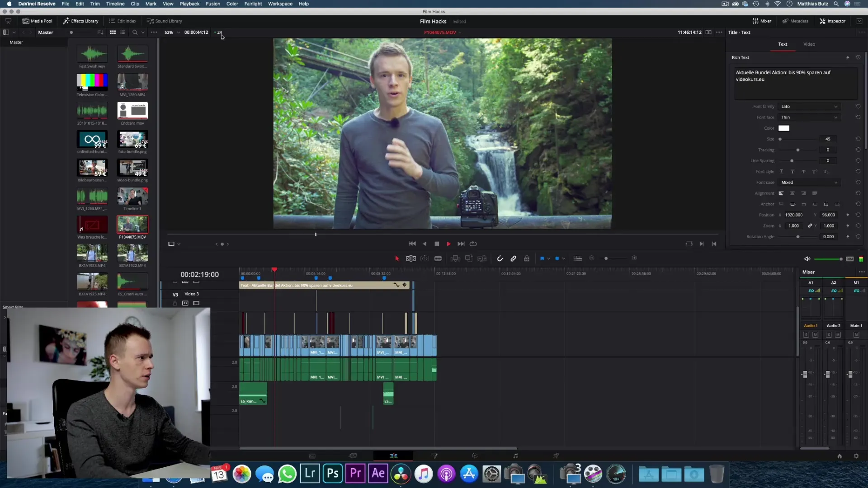868x488 pixels.
Task: Open marker color dropdown arrow
Action: tap(564, 259)
